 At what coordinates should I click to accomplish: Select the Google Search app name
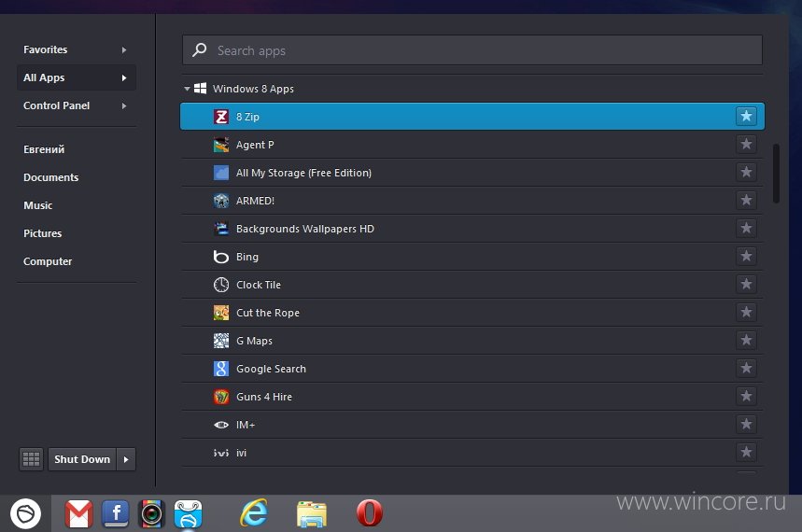tap(271, 369)
